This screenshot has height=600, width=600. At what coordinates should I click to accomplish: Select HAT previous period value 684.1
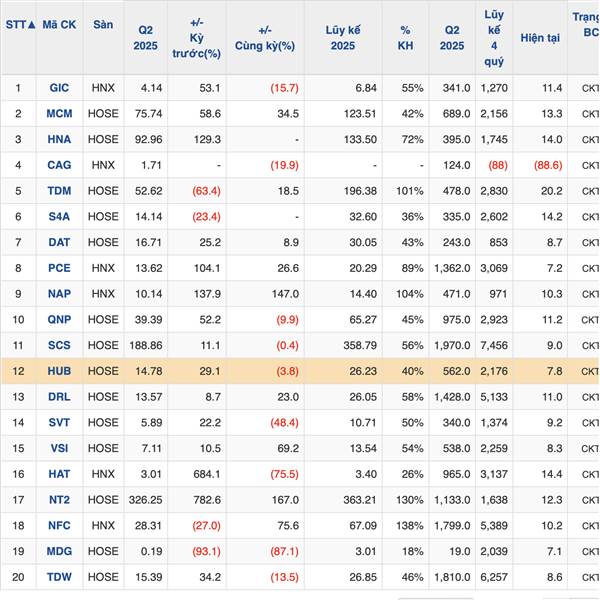[x=207, y=474]
